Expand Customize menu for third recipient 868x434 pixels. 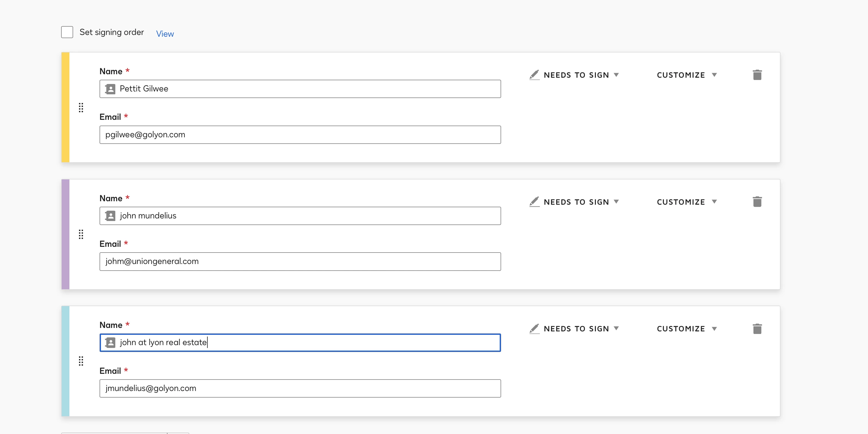686,329
